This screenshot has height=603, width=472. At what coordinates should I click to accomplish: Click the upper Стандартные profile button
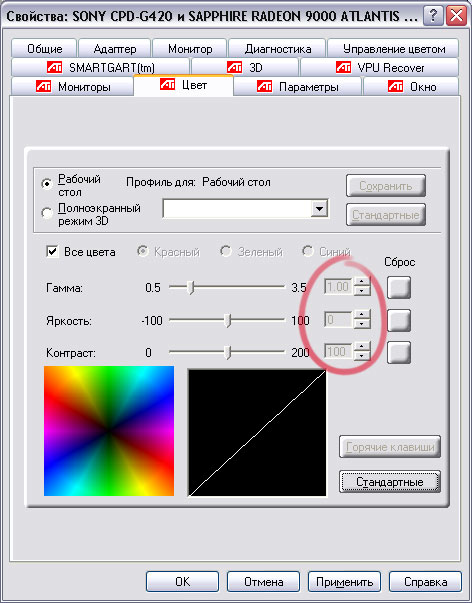pyautogui.click(x=386, y=215)
